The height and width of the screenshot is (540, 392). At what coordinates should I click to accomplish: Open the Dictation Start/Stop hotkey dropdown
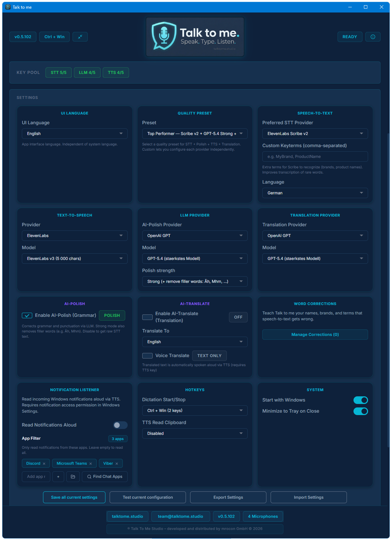(195, 411)
